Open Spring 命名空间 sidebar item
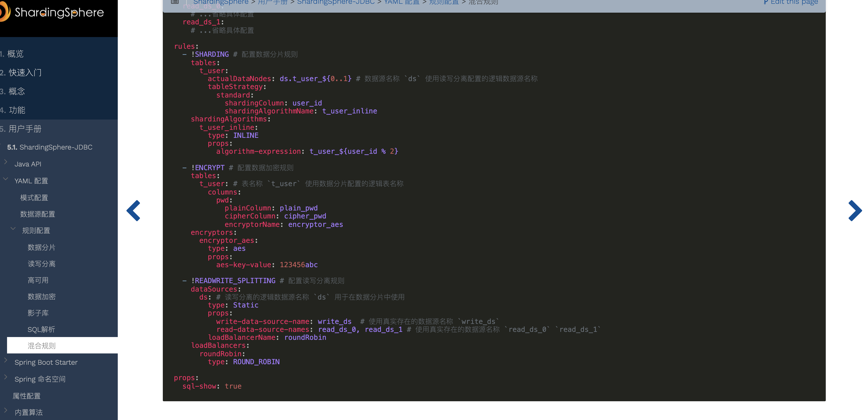 [40, 379]
